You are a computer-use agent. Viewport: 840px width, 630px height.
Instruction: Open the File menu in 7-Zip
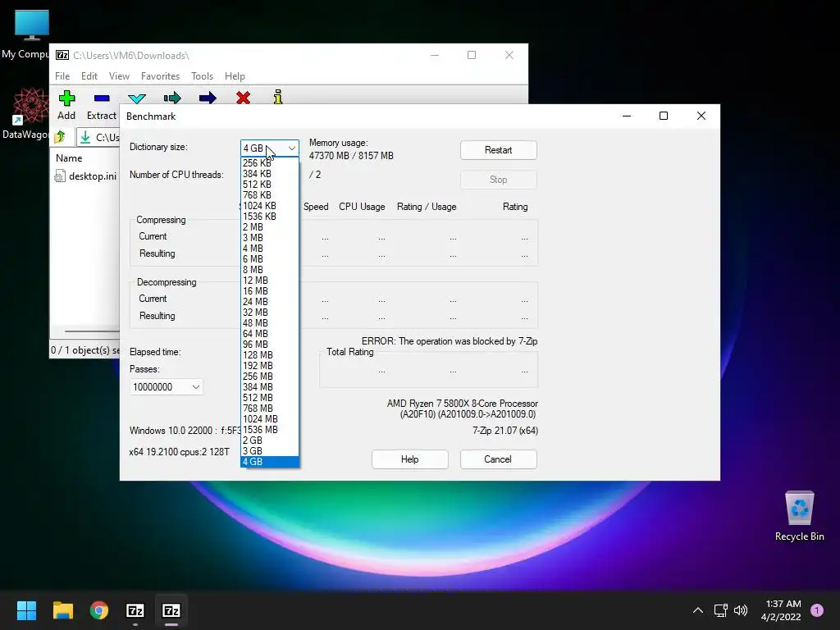62,76
